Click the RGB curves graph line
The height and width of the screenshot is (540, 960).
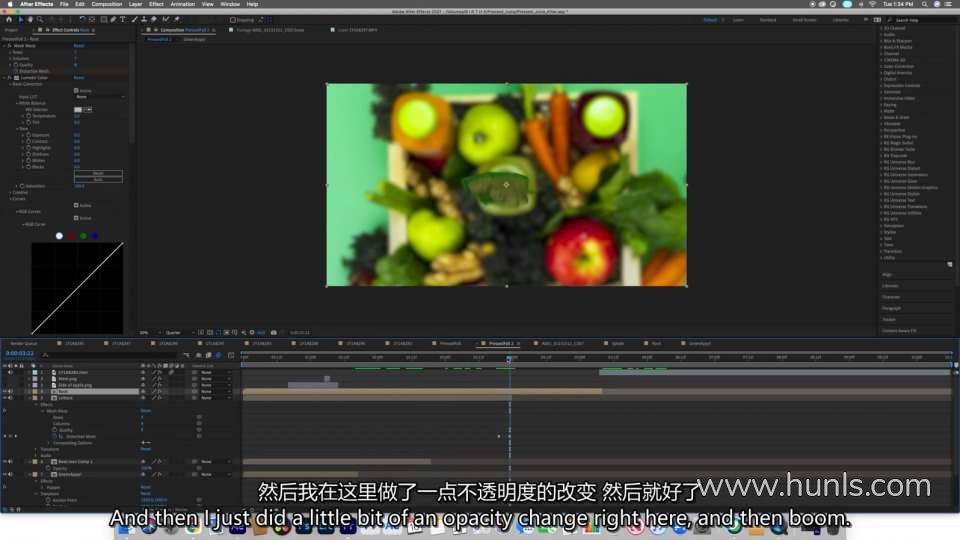coord(77,288)
